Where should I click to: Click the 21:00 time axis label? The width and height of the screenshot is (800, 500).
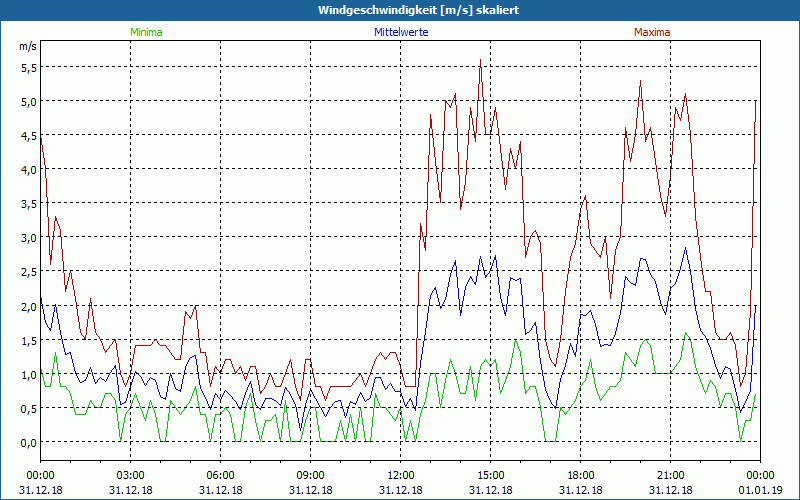671,475
